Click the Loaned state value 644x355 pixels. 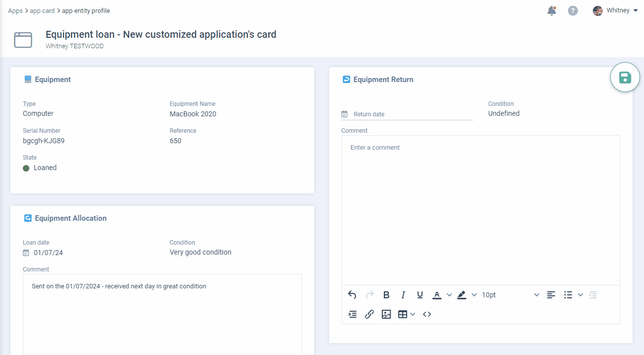pos(45,168)
